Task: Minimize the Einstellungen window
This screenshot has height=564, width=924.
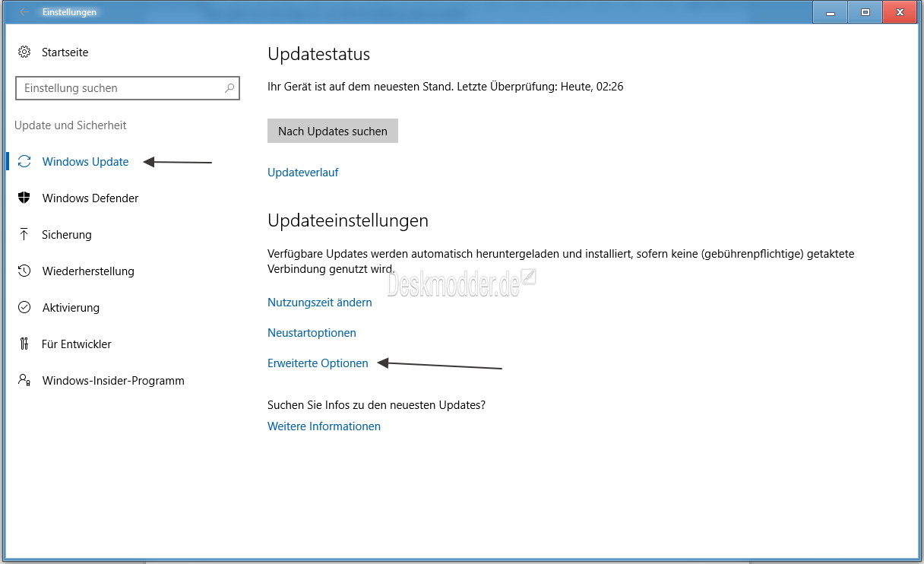Action: click(829, 12)
